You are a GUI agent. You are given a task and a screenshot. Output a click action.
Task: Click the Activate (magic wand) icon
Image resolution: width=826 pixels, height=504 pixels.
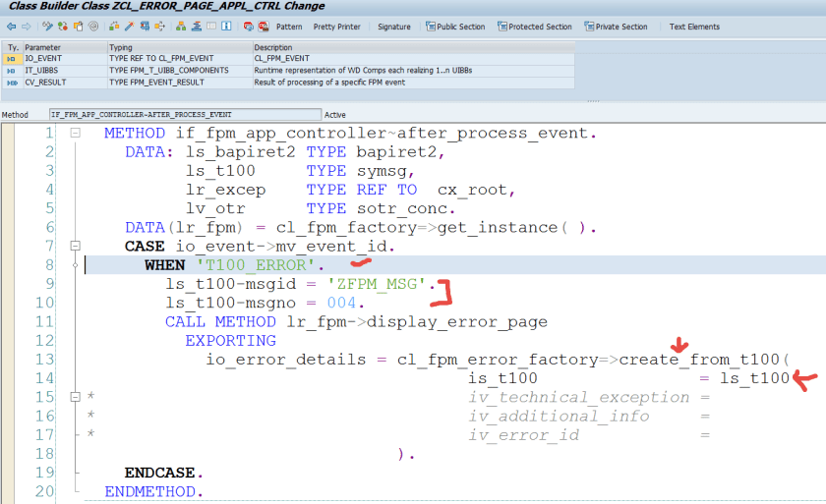coord(130,27)
